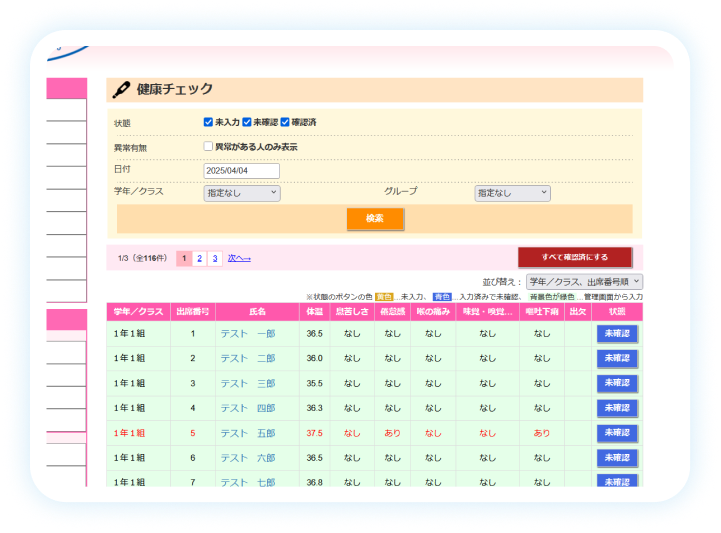Click the 学年/クラス column header

[x=138, y=312]
